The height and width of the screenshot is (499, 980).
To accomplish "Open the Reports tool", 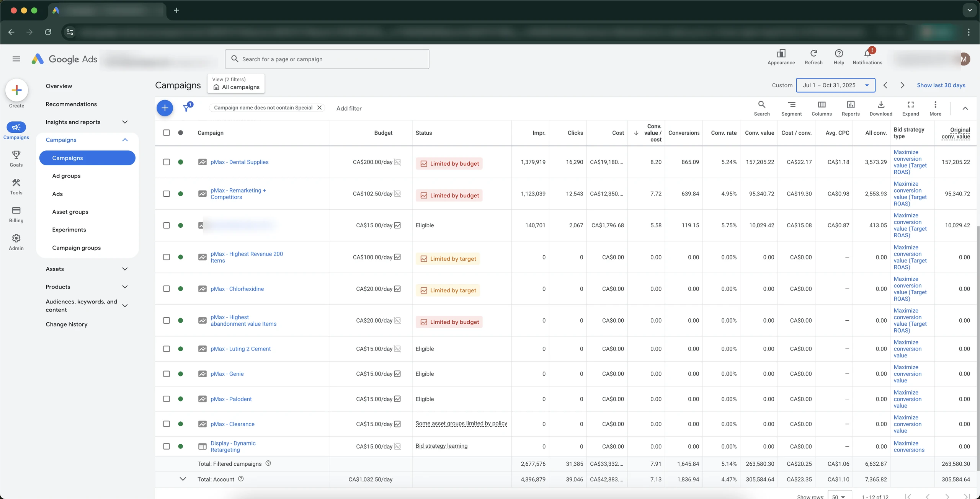I will [x=851, y=108].
